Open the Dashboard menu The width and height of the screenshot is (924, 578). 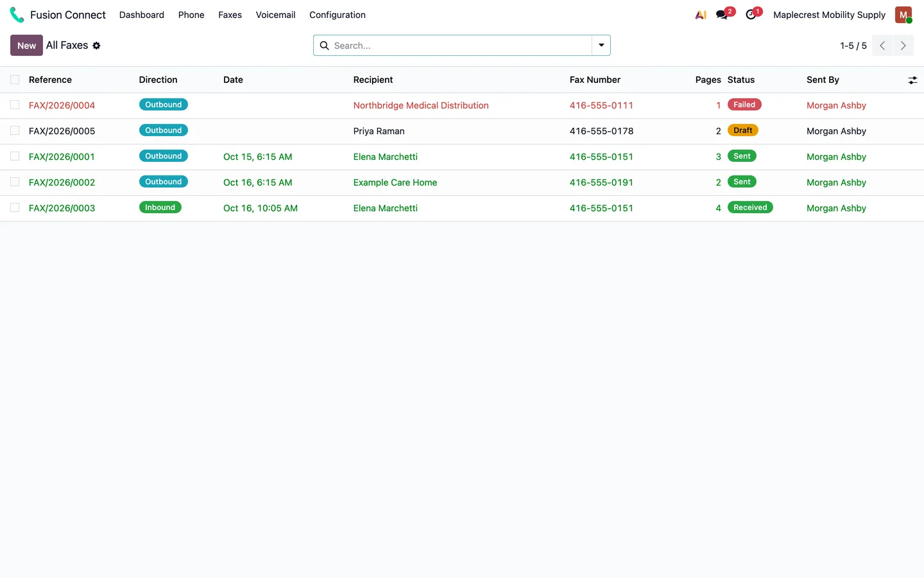pyautogui.click(x=142, y=15)
